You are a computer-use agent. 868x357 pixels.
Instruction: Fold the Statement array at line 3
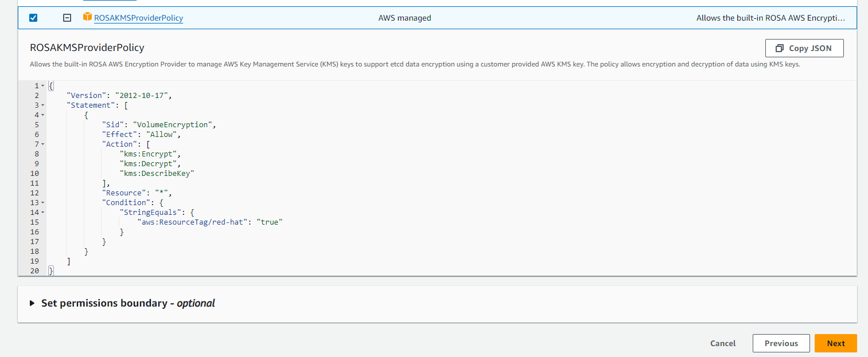42,105
